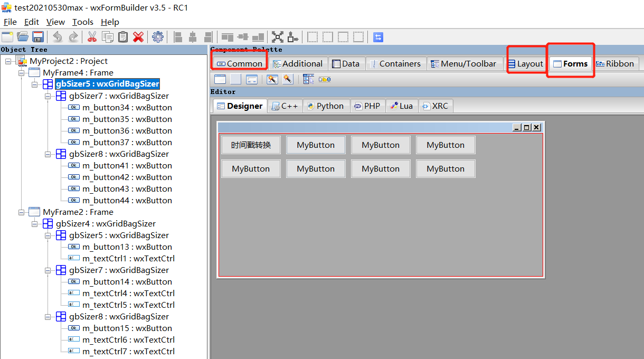The image size is (644, 359).
Task: Paste from clipboard icon
Action: coord(123,37)
